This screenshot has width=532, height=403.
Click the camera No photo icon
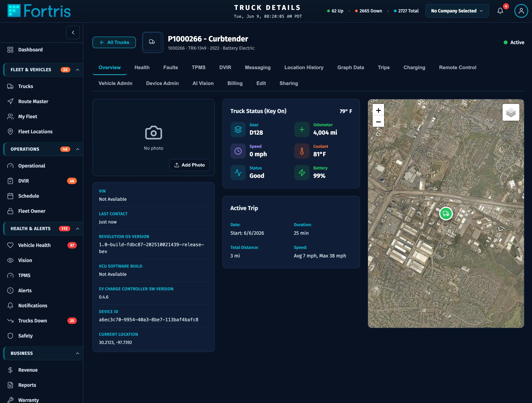click(x=153, y=133)
